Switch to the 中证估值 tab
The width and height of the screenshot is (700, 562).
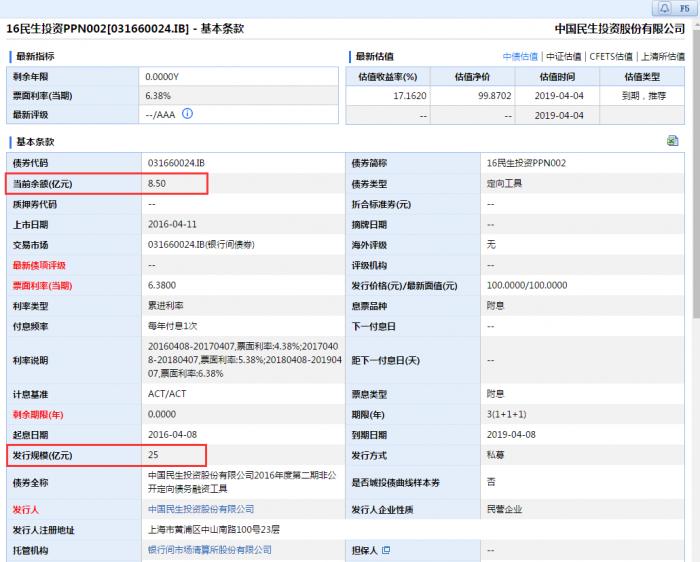coord(563,57)
